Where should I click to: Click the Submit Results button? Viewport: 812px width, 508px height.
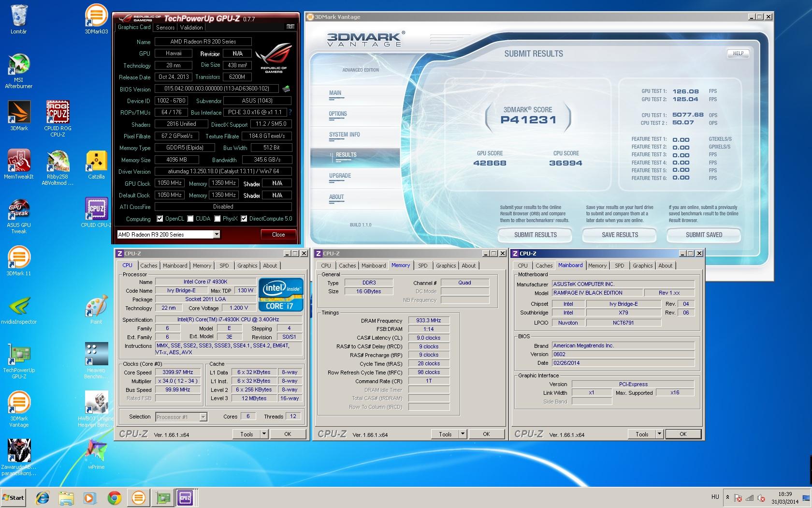pyautogui.click(x=536, y=235)
